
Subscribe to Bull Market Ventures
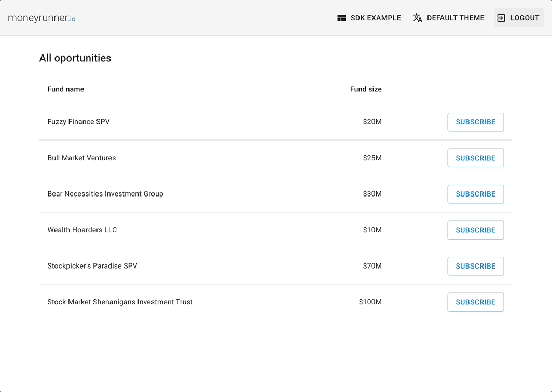pos(475,158)
